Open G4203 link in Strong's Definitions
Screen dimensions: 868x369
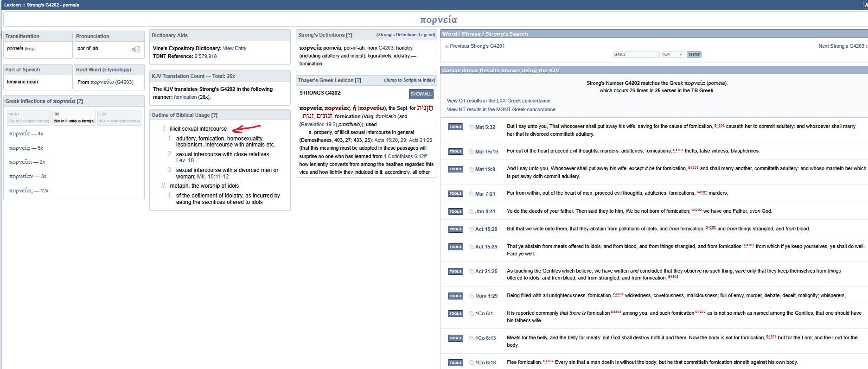[x=386, y=48]
